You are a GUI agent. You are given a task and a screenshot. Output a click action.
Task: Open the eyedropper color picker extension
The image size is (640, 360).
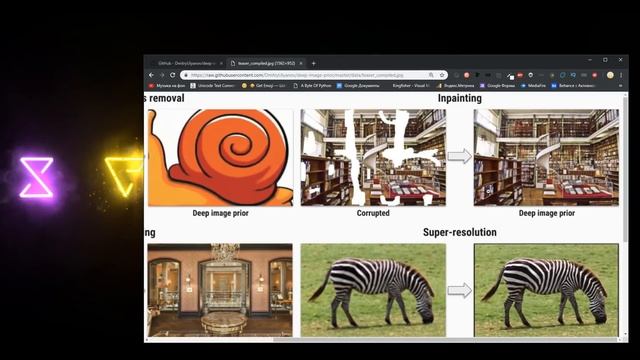coord(510,76)
